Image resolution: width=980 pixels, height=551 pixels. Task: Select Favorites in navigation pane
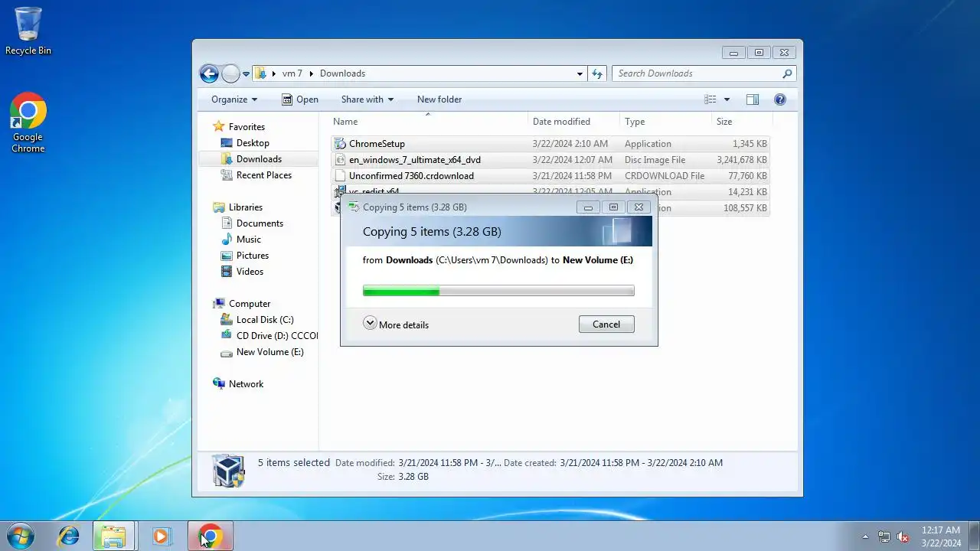pyautogui.click(x=247, y=127)
